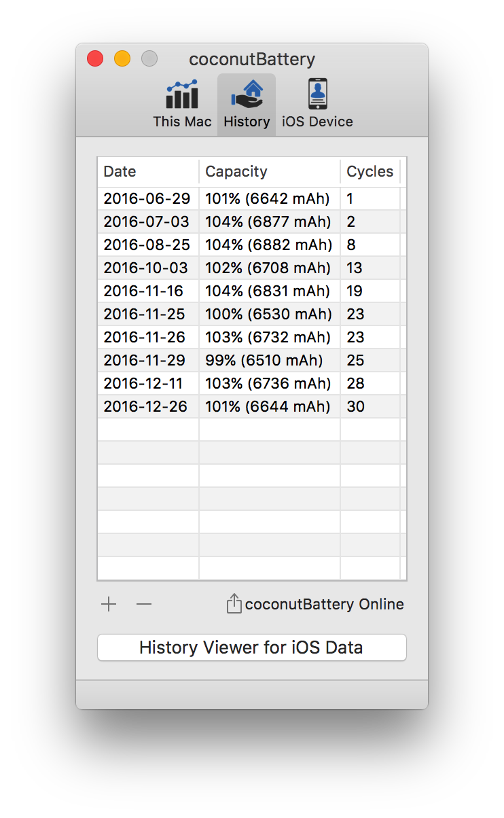Screen dimensions: 504x818
Task: Click capacity 104% (6882 mAh)
Action: click(269, 245)
